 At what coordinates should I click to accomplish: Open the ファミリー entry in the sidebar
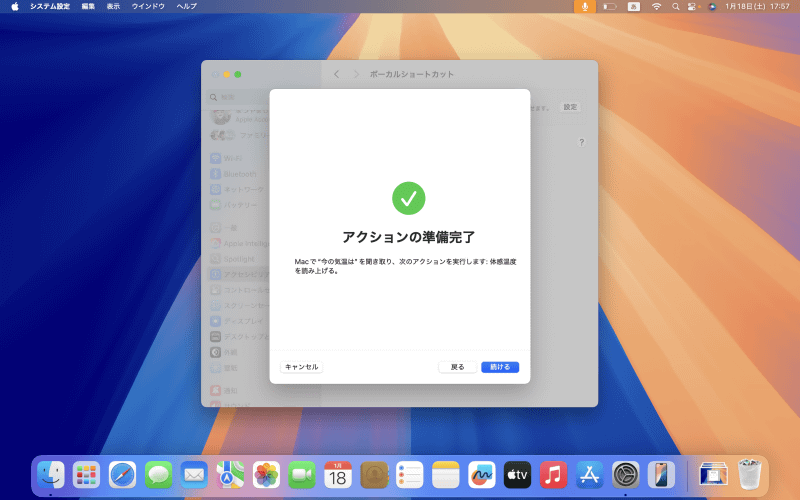point(239,135)
